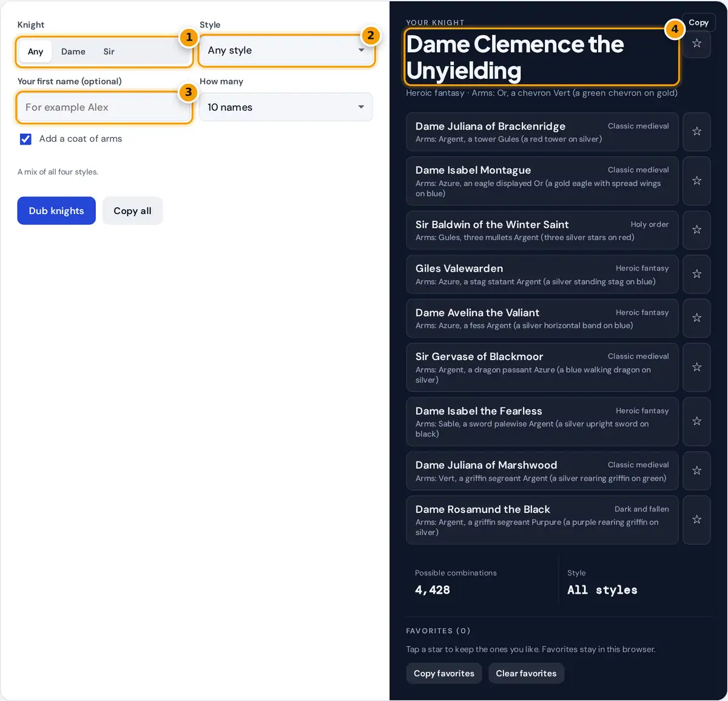Click the Holy order style tag
The width and height of the screenshot is (728, 701).
(650, 224)
